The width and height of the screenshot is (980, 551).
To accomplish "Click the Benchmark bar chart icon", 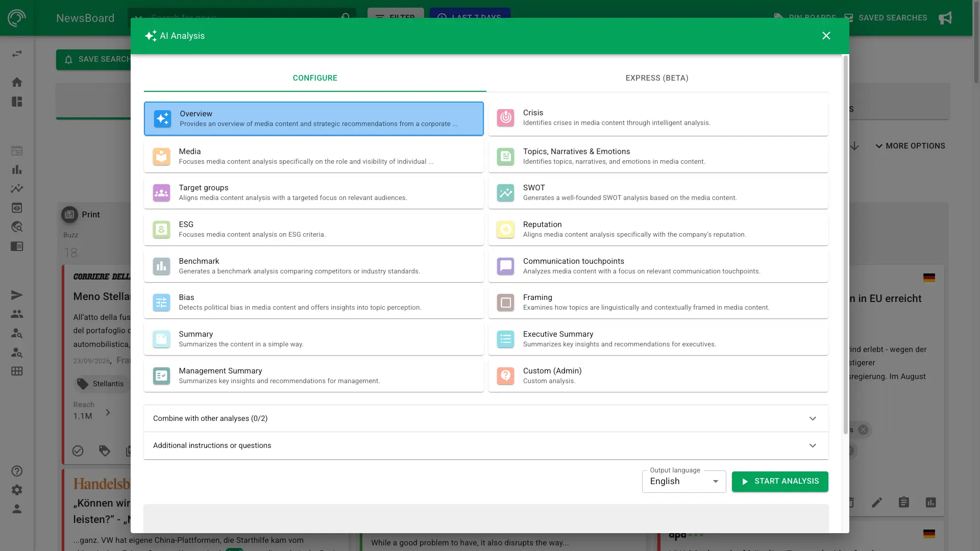I will [161, 266].
